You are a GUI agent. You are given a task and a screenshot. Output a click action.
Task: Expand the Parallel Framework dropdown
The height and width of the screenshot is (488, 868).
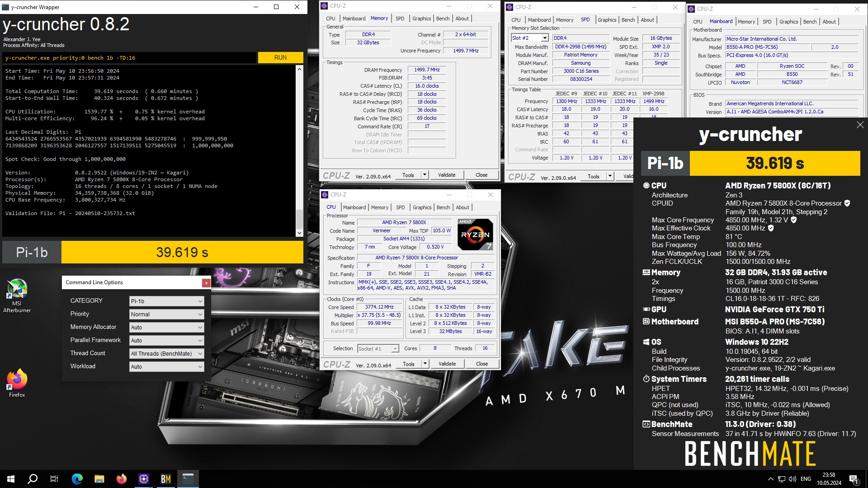coord(166,341)
